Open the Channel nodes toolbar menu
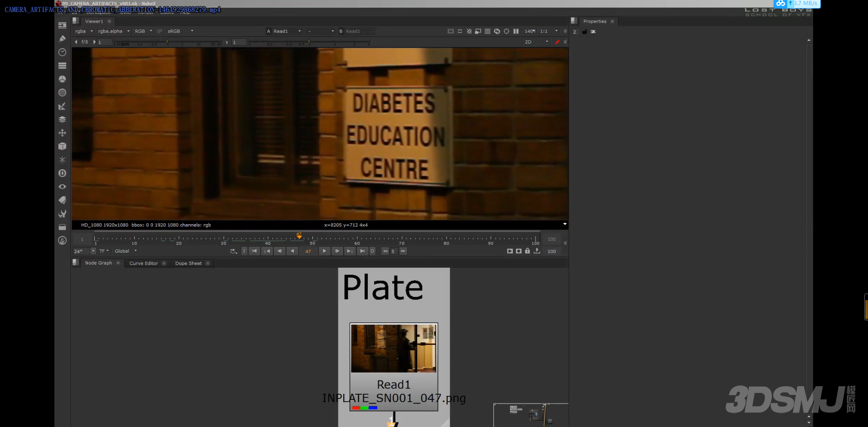Viewport: 868px width, 427px height. 63,66
